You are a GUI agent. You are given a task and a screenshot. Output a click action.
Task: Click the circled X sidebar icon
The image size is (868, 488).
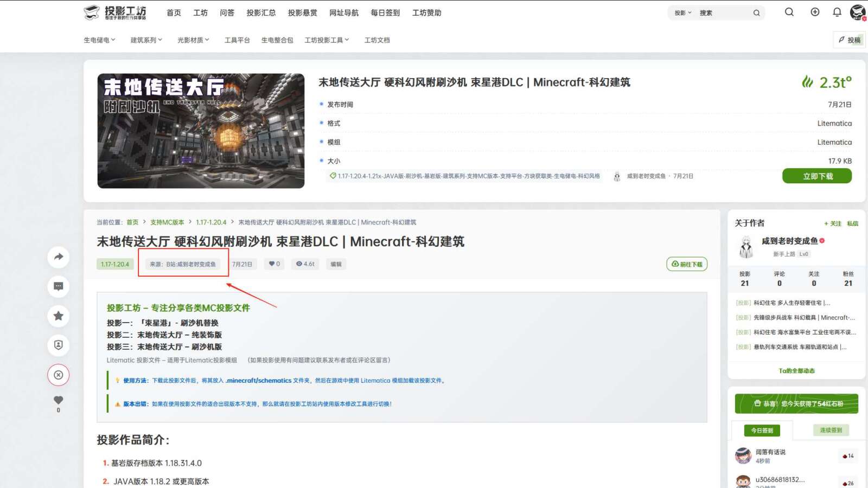pyautogui.click(x=59, y=375)
